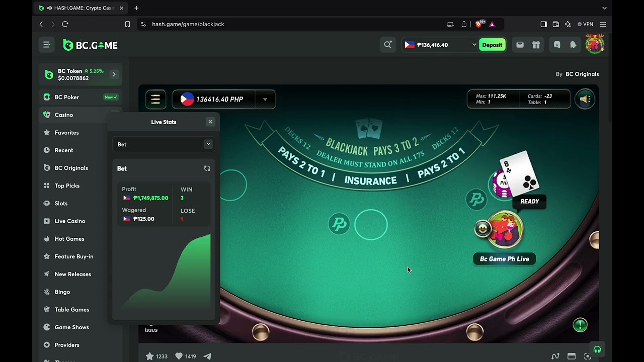
Task: Open the blackjack game menu icon
Action: pyautogui.click(x=155, y=99)
